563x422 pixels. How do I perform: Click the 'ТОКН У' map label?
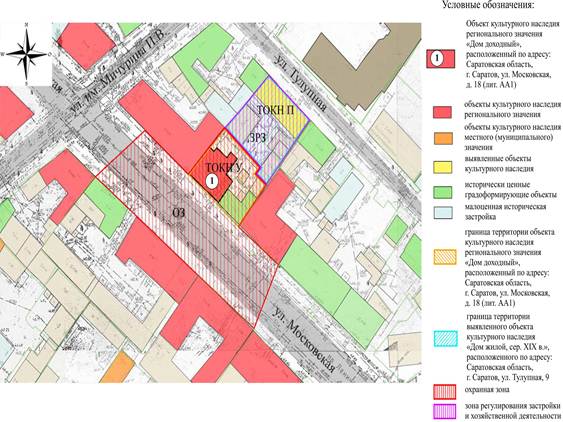223,167
